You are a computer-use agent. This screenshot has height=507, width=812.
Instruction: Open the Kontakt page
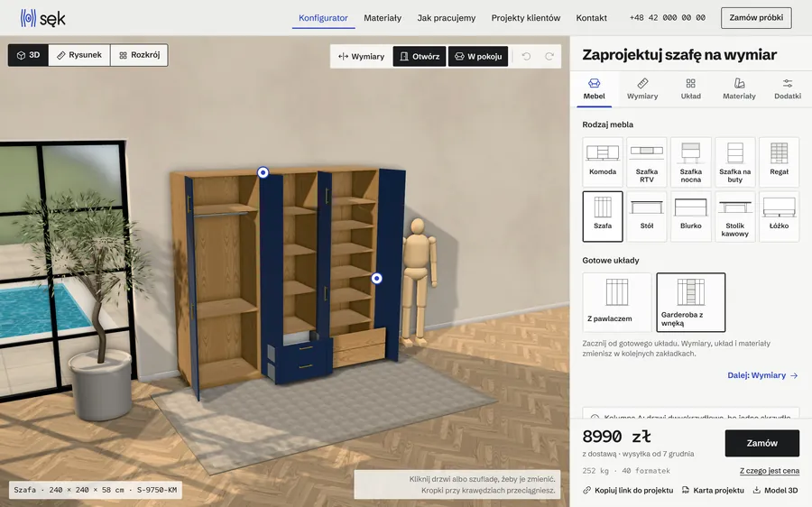pos(591,18)
